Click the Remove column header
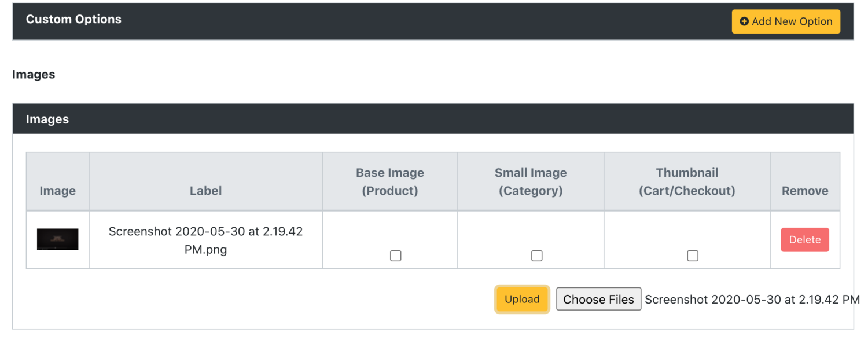 (x=805, y=191)
